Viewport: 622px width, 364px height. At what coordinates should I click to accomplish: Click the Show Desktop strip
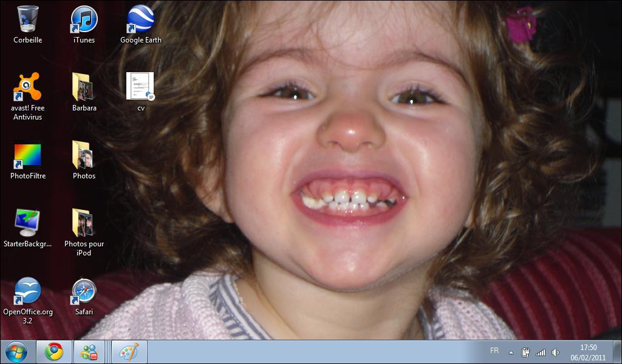(x=617, y=352)
